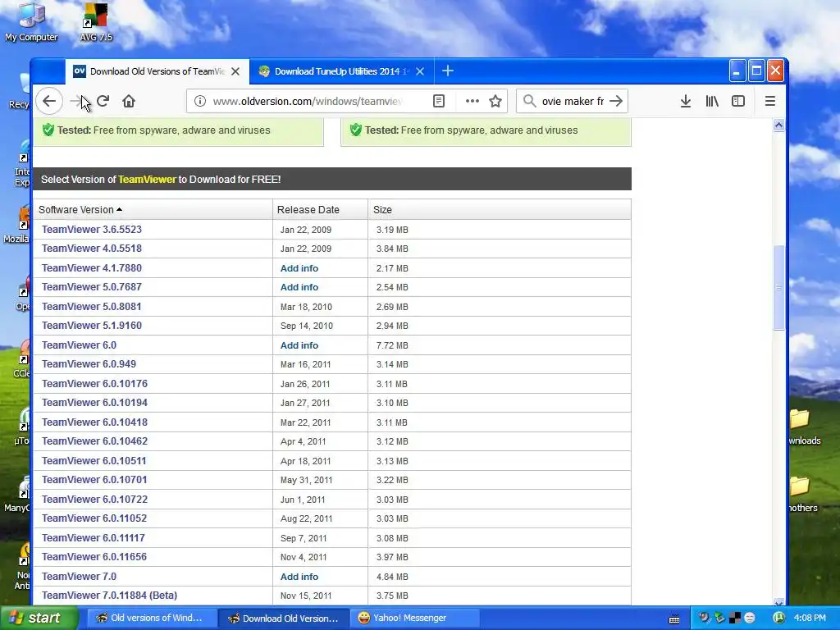Open the others folder on desktop
Screen dimensions: 840x630
point(802,494)
